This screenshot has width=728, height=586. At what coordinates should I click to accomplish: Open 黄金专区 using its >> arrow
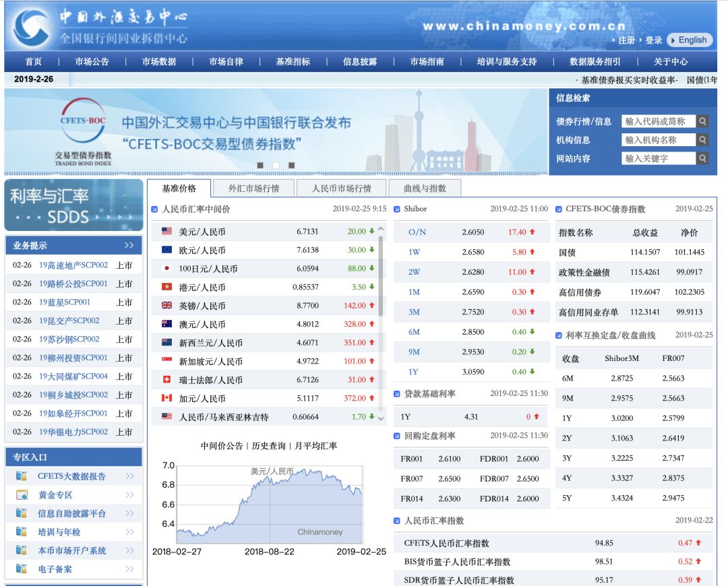click(129, 495)
